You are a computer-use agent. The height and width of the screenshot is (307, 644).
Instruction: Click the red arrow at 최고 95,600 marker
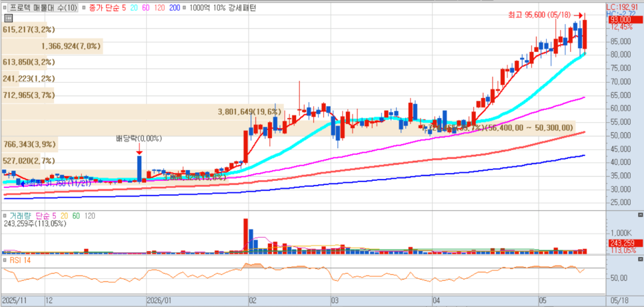[577, 15]
